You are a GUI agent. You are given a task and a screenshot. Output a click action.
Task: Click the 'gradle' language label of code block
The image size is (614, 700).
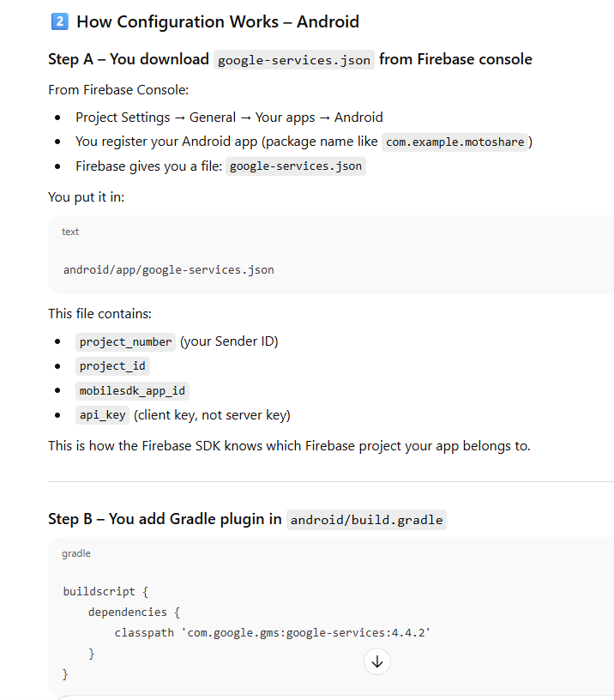[x=75, y=553]
